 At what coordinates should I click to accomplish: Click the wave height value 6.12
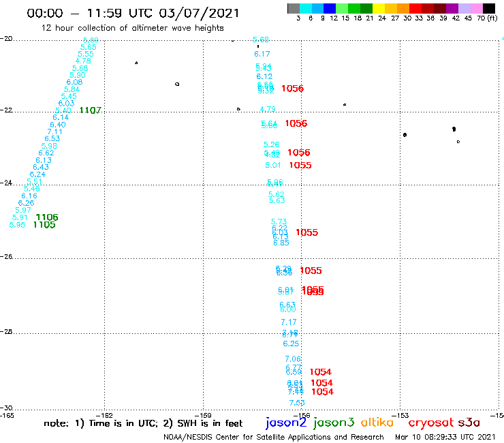tap(264, 76)
